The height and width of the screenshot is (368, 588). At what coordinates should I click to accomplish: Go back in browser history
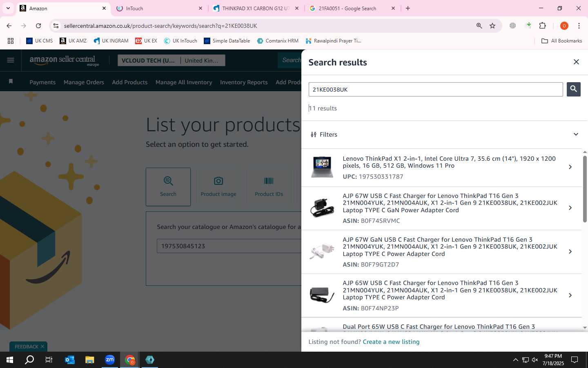(9, 26)
